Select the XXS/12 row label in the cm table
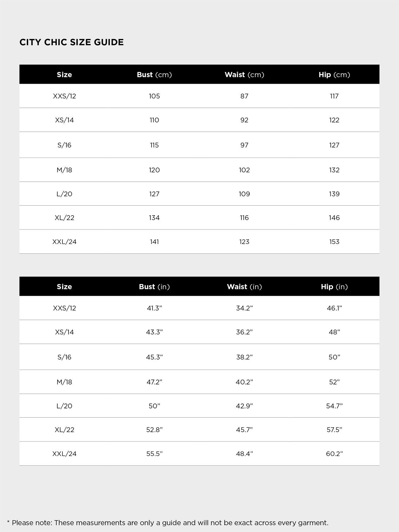The width and height of the screenshot is (399, 532). (64, 96)
